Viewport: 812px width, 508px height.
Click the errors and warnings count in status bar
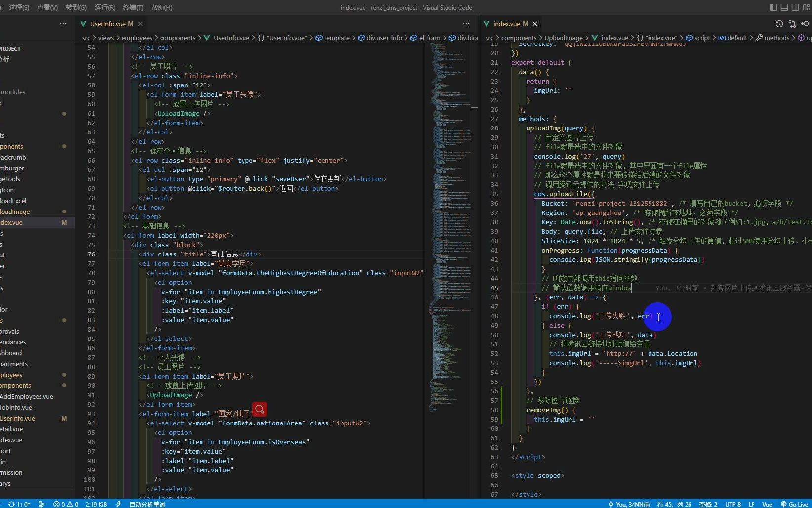tap(66, 504)
